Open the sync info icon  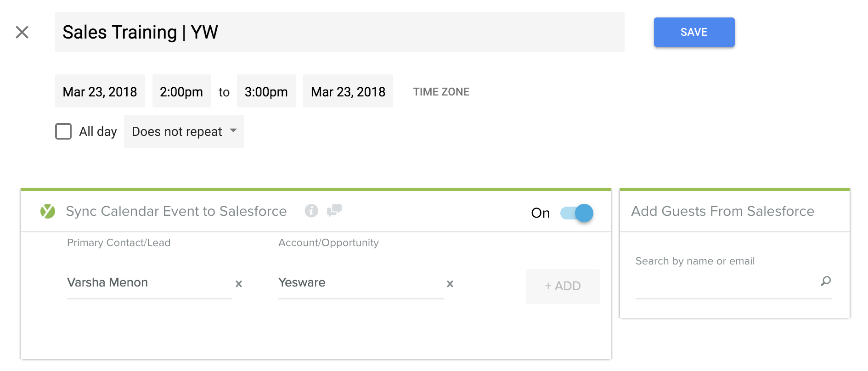[x=311, y=211]
